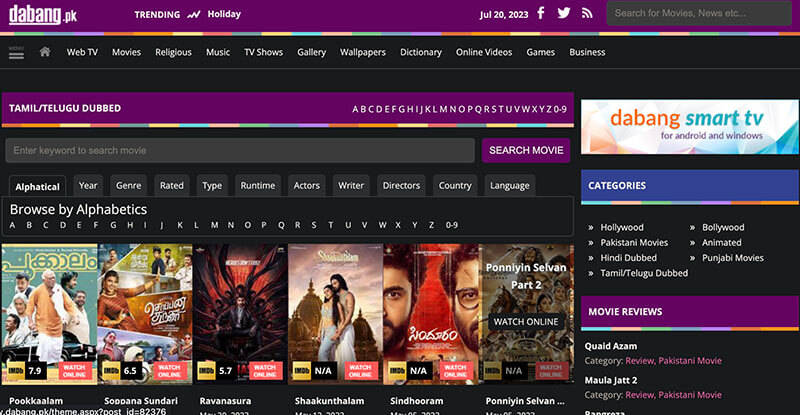Click the movie keyword search field

click(240, 150)
